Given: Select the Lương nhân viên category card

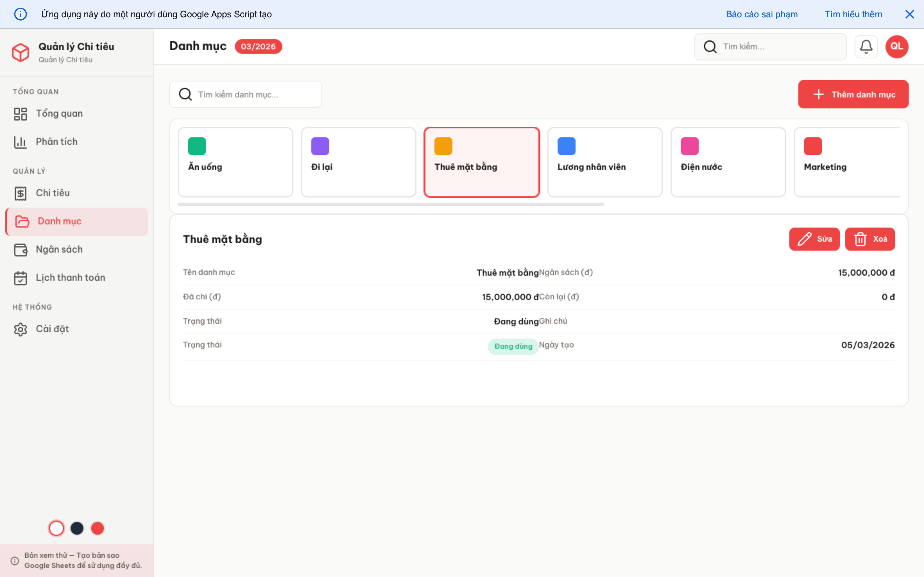Looking at the screenshot, I should [605, 162].
